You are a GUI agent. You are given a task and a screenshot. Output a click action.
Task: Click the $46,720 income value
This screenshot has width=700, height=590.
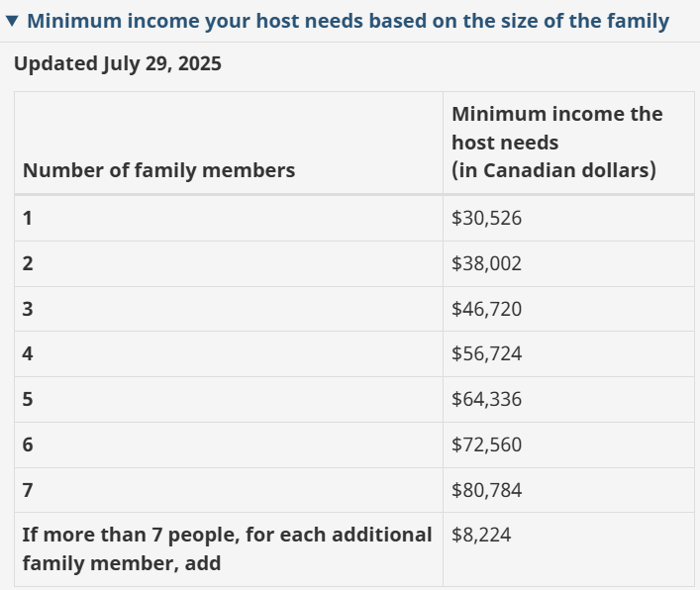pos(486,309)
